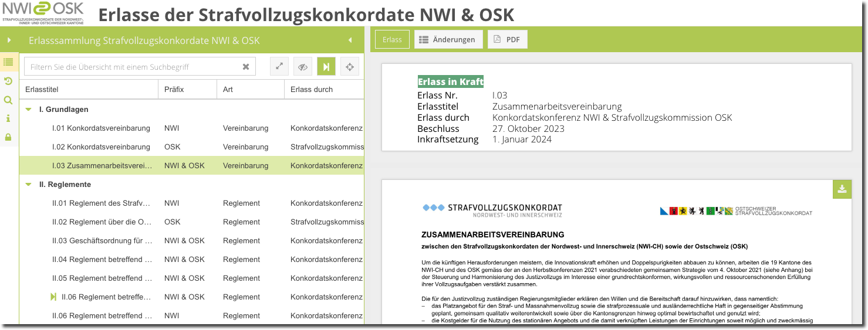Collapse the I. Grundlagen group
Image resolution: width=868 pixels, height=330 pixels.
[28, 110]
